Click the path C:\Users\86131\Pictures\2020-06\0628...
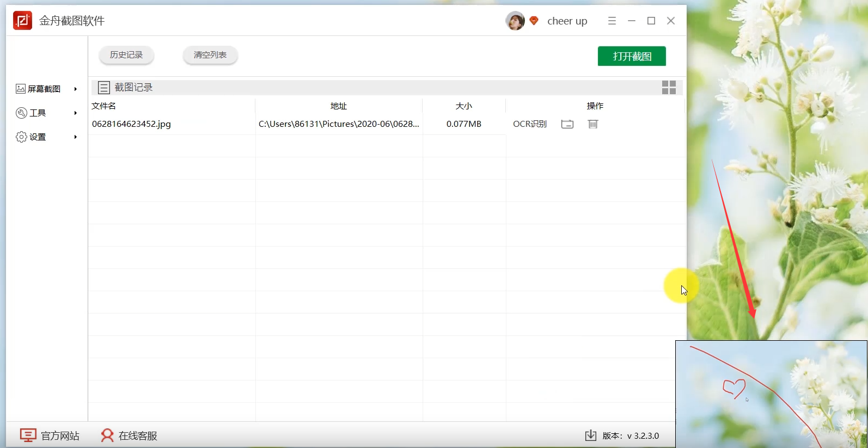868x448 pixels. (339, 124)
